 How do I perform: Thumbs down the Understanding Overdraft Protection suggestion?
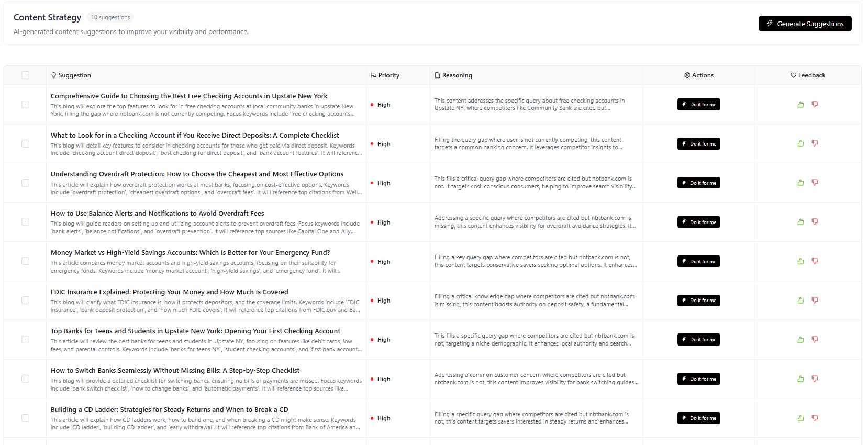[x=815, y=183]
